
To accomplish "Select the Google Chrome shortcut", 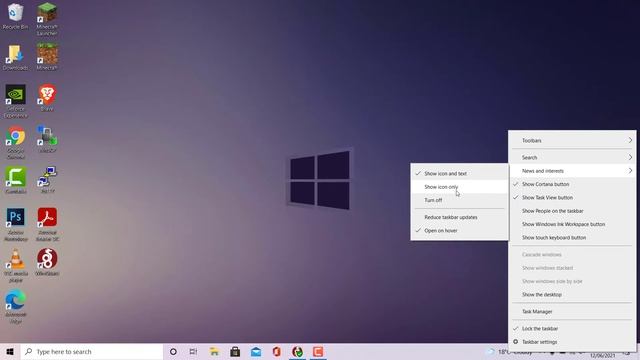I will [x=16, y=142].
